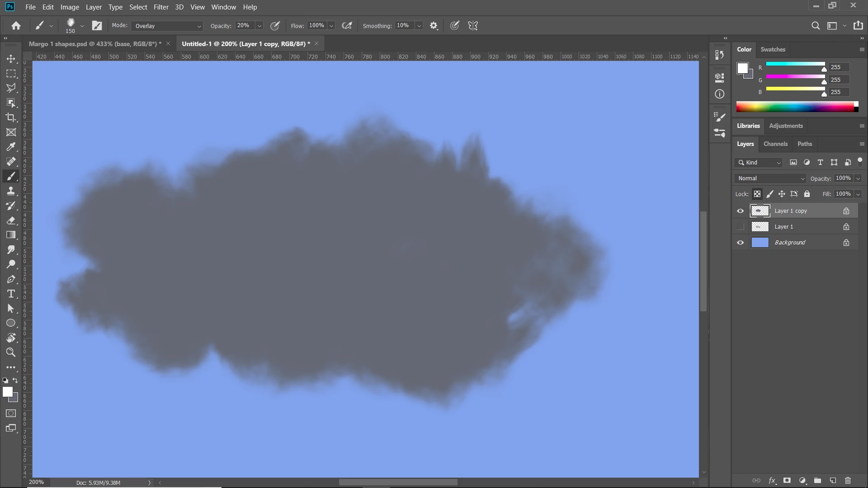The width and height of the screenshot is (868, 488).
Task: Select the Clone Stamp tool
Action: click(11, 191)
